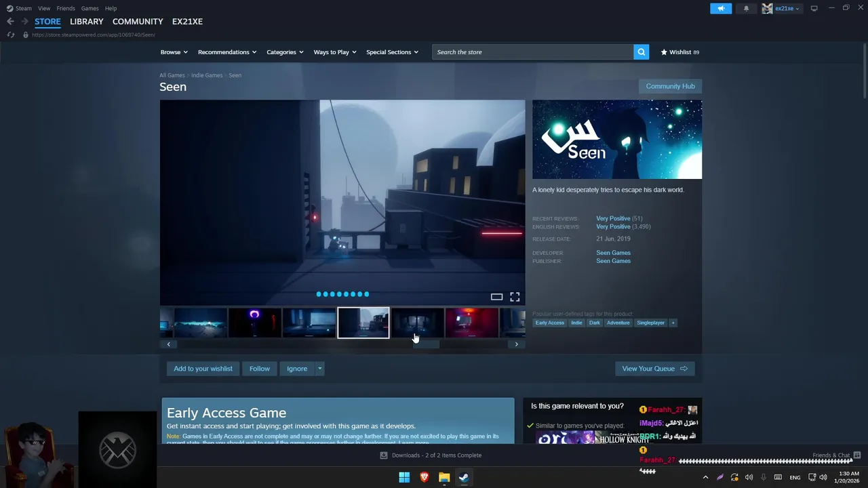This screenshot has height=488, width=868.
Task: Click the Early Access tag
Action: 550,323
